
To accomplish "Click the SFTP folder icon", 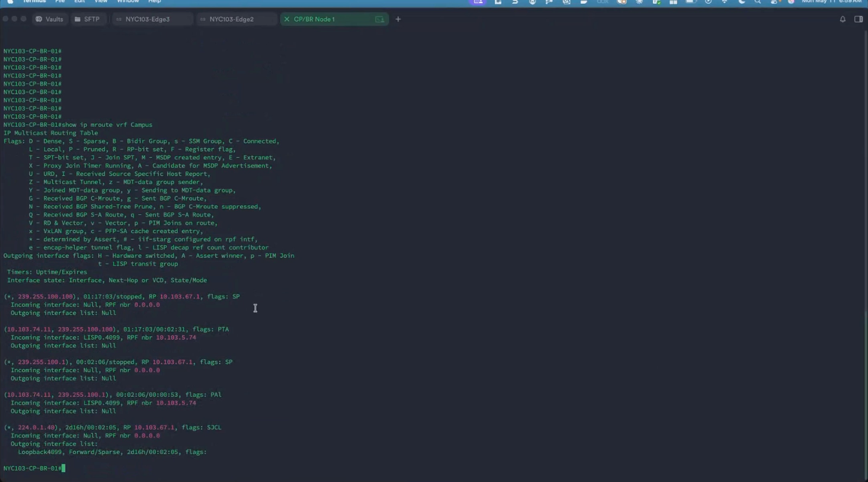I will (x=78, y=19).
